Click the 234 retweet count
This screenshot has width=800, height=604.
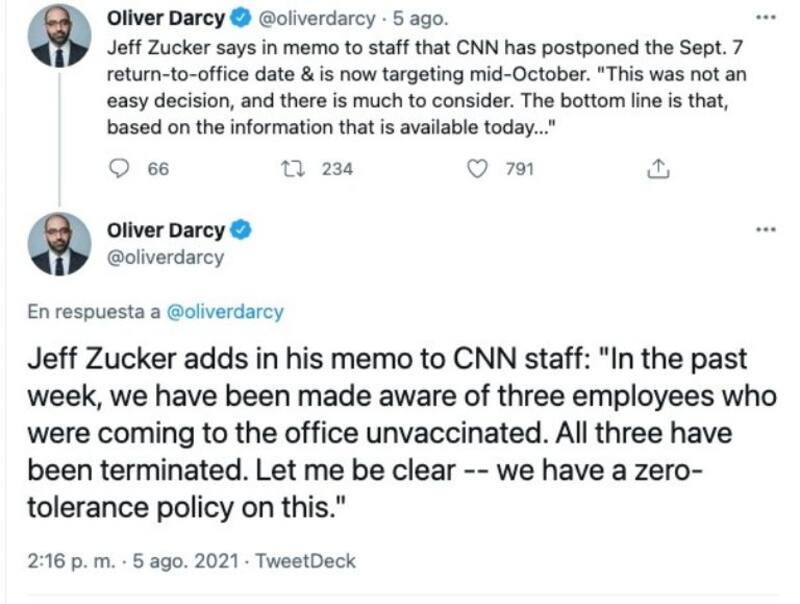(337, 169)
